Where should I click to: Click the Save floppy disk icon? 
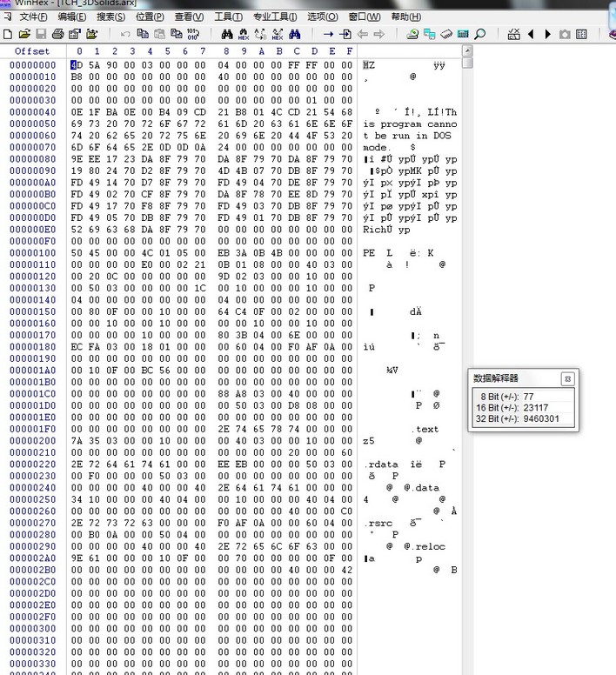click(41, 34)
